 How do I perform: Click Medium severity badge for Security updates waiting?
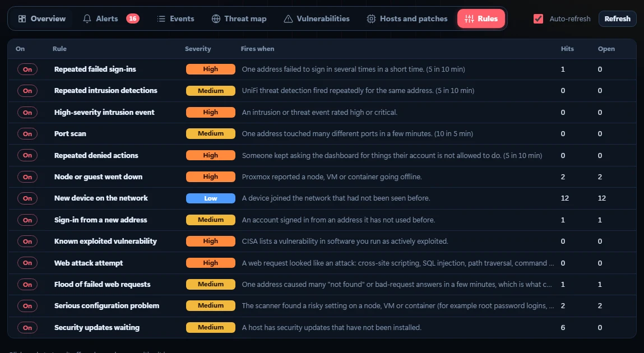click(211, 328)
